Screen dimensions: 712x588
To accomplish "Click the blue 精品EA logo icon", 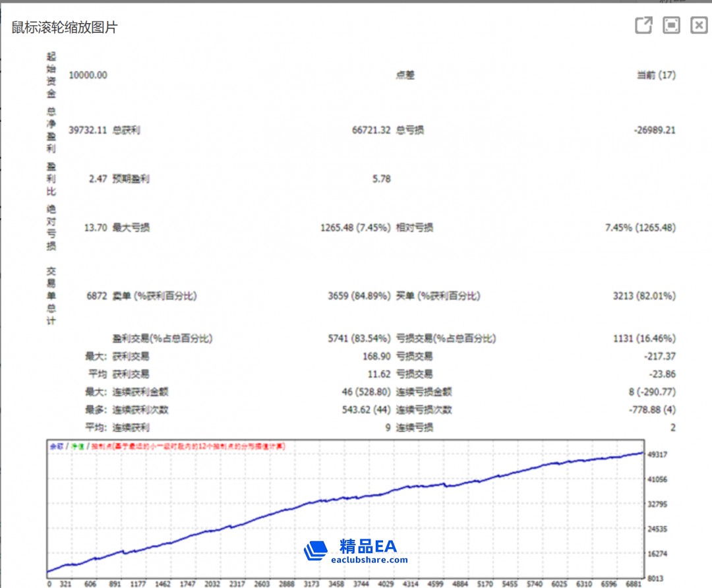I will click(316, 551).
